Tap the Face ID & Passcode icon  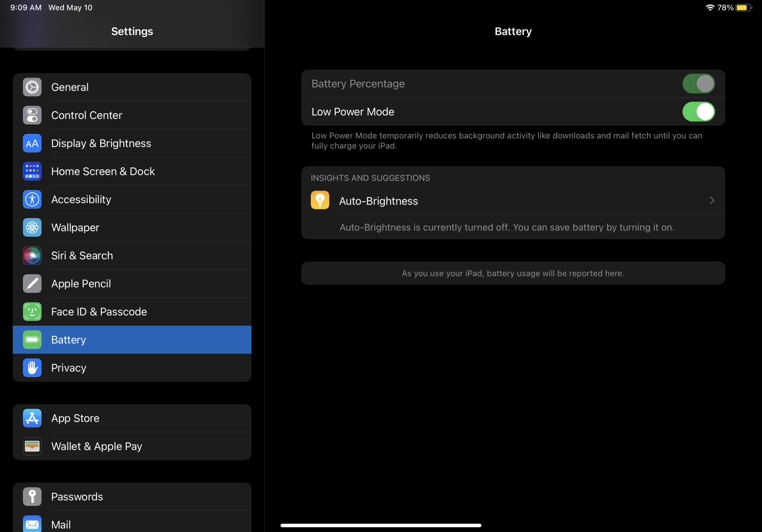[32, 312]
